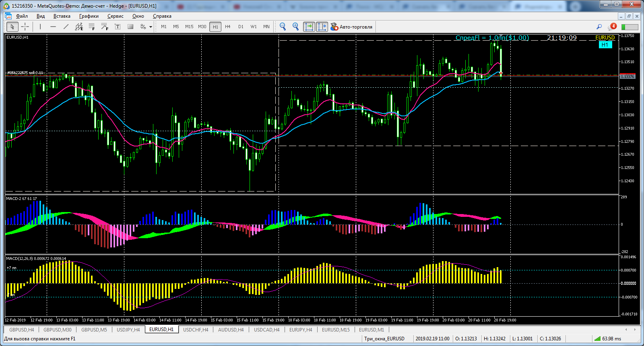Switch to GBPUSD,M30 chart tab

tap(58, 330)
